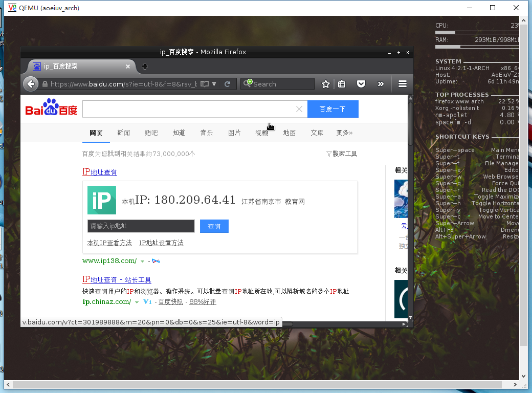
Task: Click the address bar URL
Action: pyautogui.click(x=123, y=84)
